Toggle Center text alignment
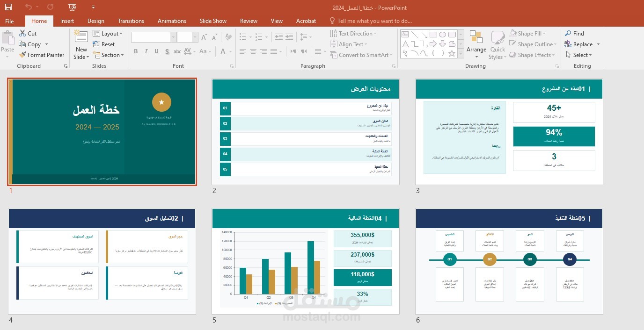The height and width of the screenshot is (330, 644). 253,51
